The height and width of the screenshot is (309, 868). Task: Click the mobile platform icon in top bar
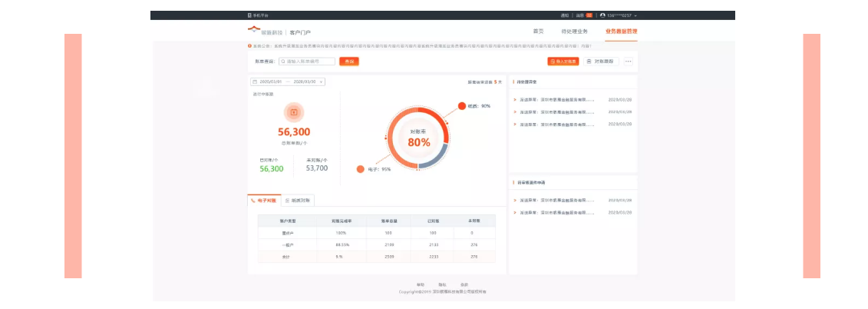point(249,15)
